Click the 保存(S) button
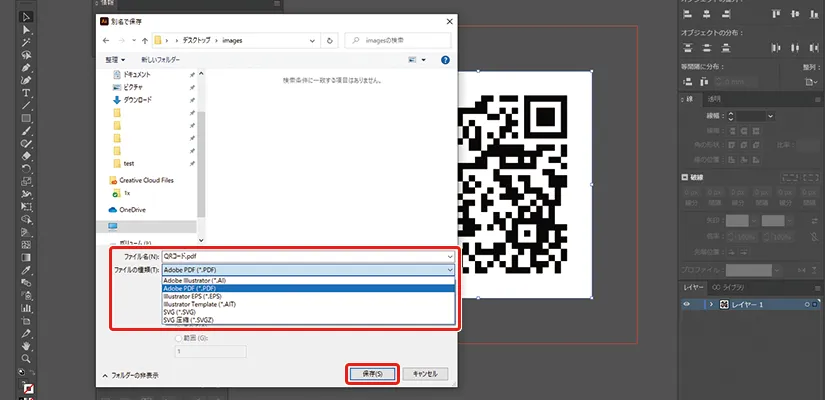The height and width of the screenshot is (400, 825). 372,374
